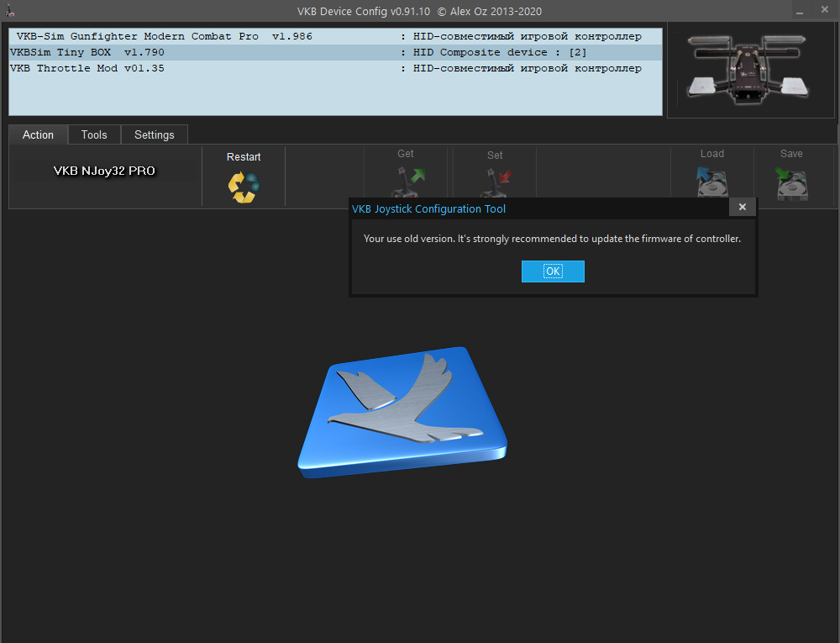
Task: Select VKB-Sim Gunfighter Modern Combat Pro device
Action: (x=335, y=36)
